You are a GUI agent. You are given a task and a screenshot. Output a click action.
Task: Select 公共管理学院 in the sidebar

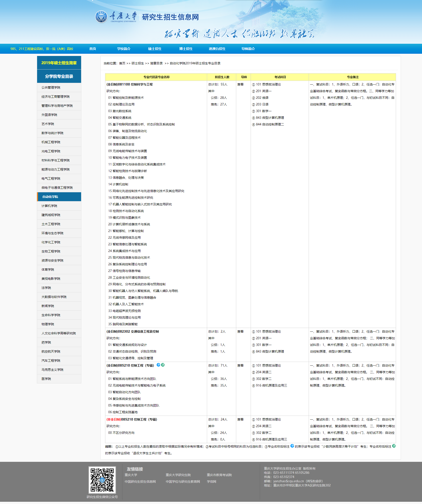(59, 88)
